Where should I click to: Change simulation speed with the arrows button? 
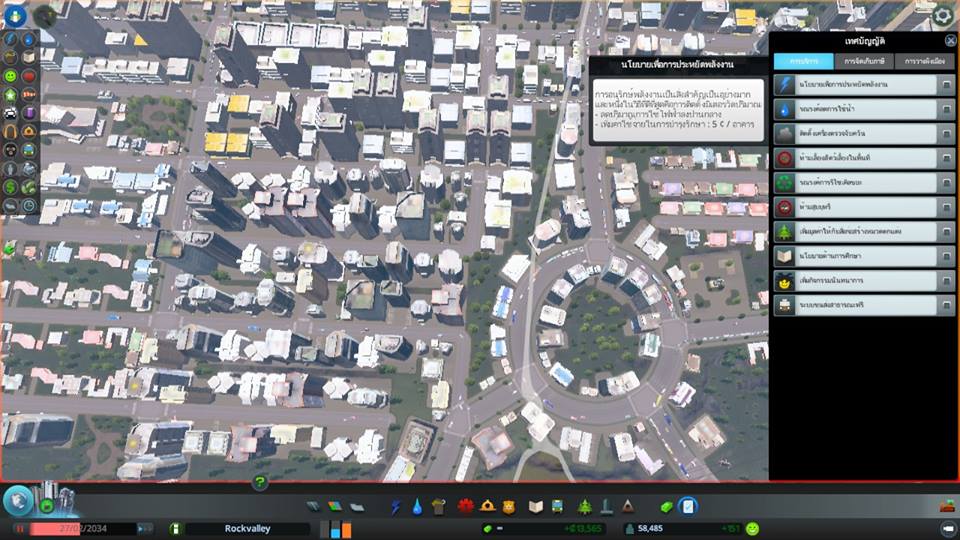pyautogui.click(x=145, y=528)
